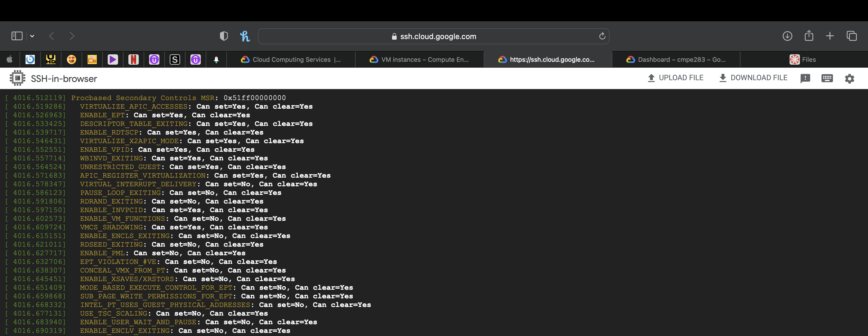Toggle the Safari sidebar
868x336 pixels.
point(17,35)
